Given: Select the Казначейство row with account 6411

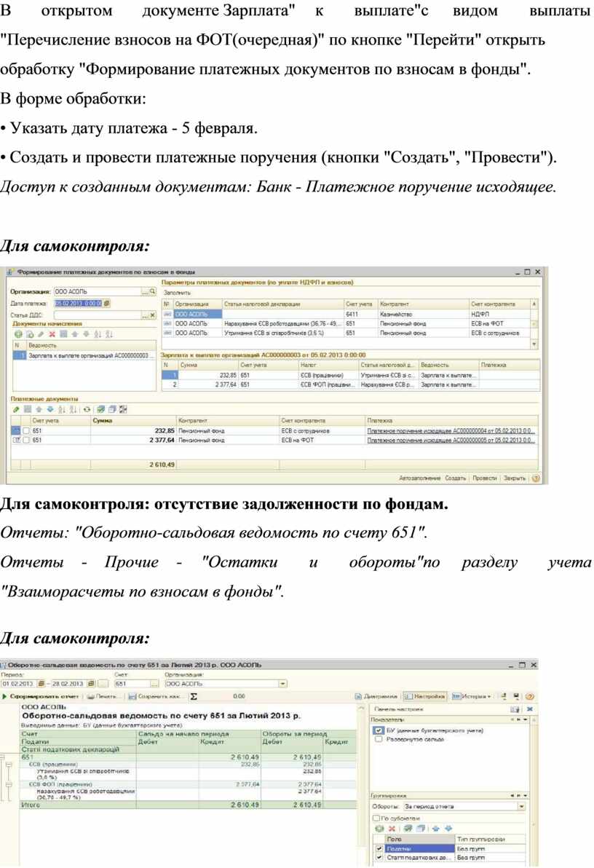Looking at the screenshot, I should point(346,314).
